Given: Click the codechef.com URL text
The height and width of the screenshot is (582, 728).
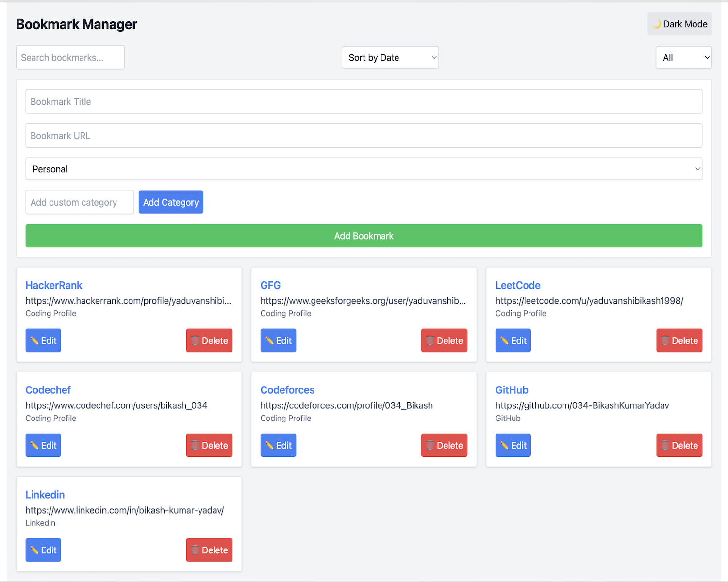Looking at the screenshot, I should point(116,405).
